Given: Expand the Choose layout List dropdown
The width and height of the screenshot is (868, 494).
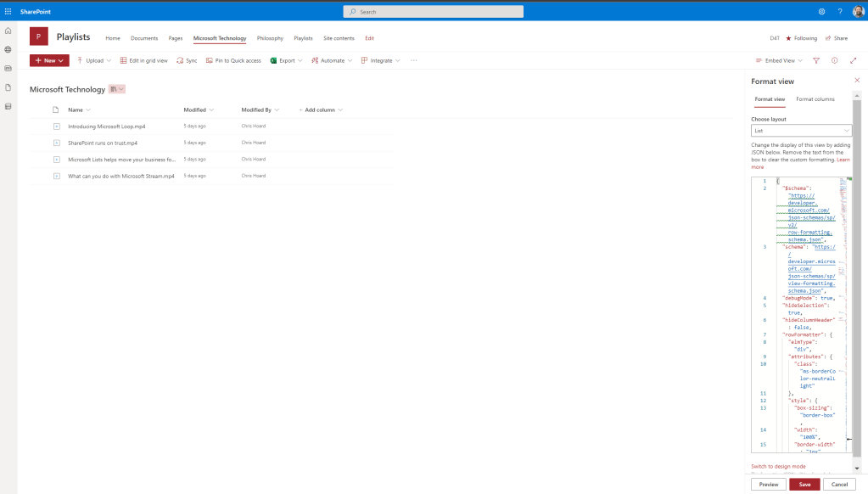Looking at the screenshot, I should tap(801, 131).
